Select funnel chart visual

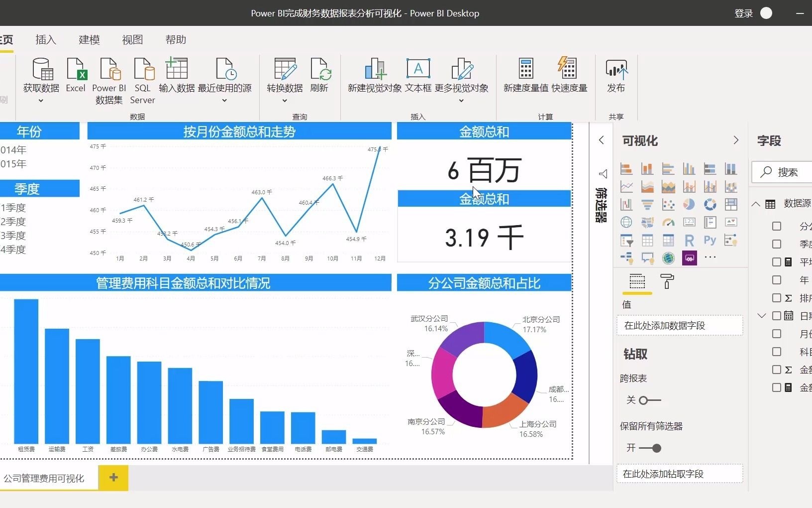(647, 204)
